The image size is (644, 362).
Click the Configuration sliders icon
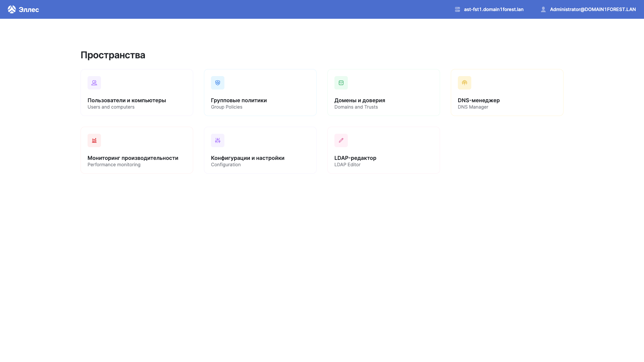[218, 140]
